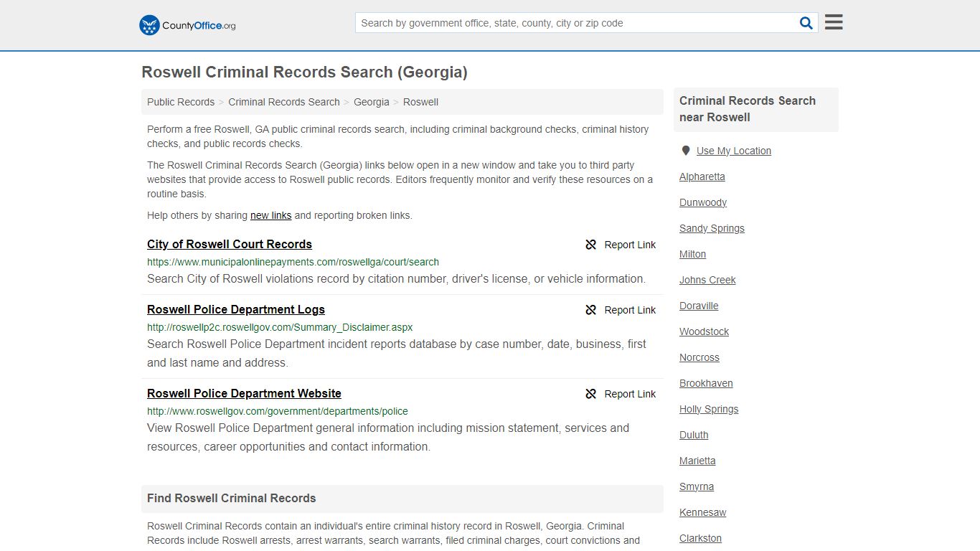This screenshot has width=980, height=551.
Task: Open Alpharetta nearby city link
Action: (x=702, y=176)
